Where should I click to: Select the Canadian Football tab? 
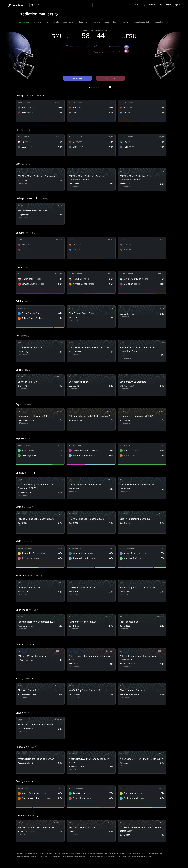pos(142,22)
